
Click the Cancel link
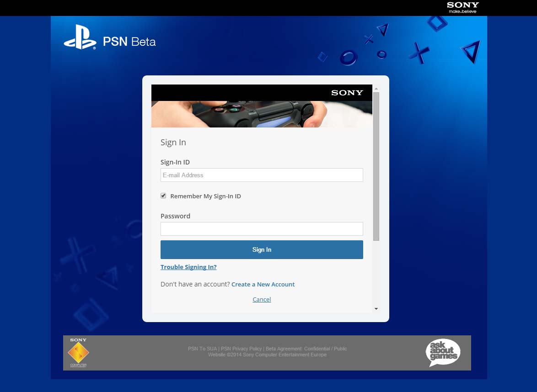click(x=262, y=299)
